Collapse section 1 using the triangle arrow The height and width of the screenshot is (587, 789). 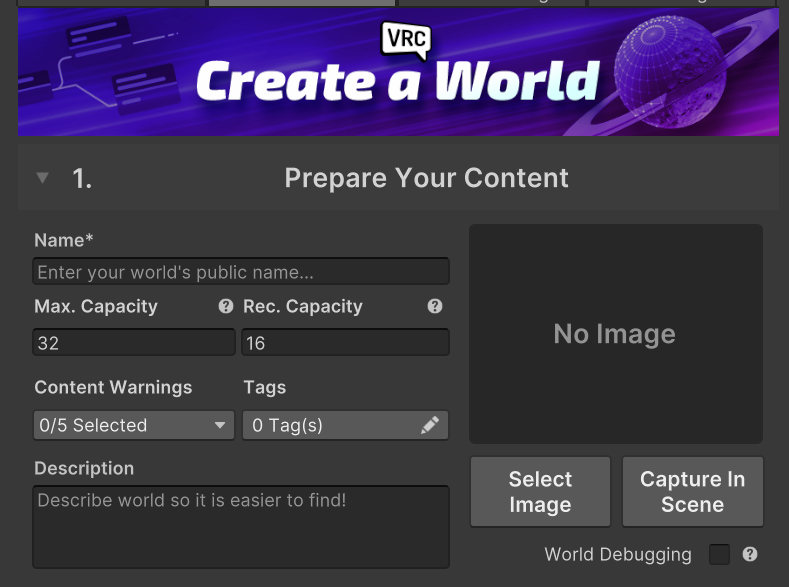(x=42, y=178)
